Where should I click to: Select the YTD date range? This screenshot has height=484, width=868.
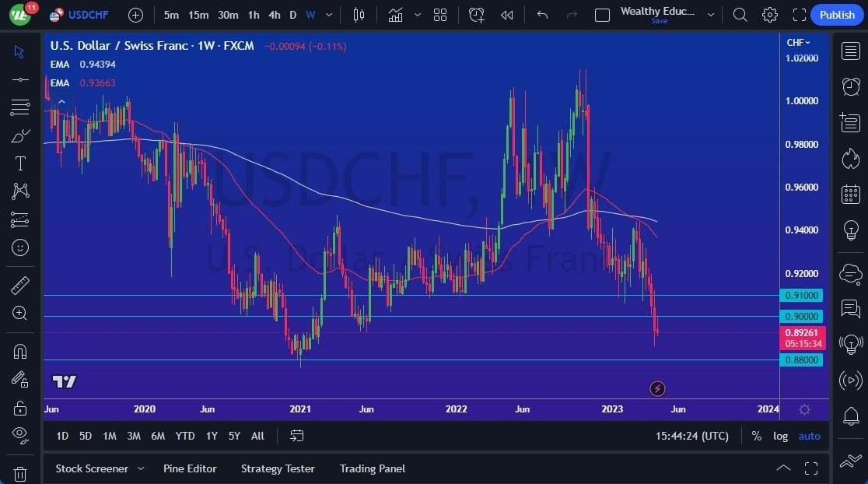pyautogui.click(x=184, y=436)
